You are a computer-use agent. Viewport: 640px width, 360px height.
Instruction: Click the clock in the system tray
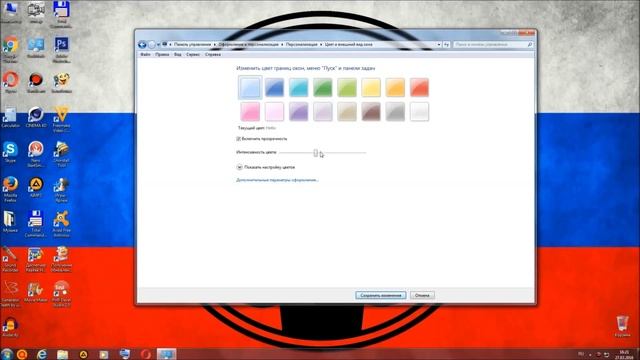tap(624, 354)
